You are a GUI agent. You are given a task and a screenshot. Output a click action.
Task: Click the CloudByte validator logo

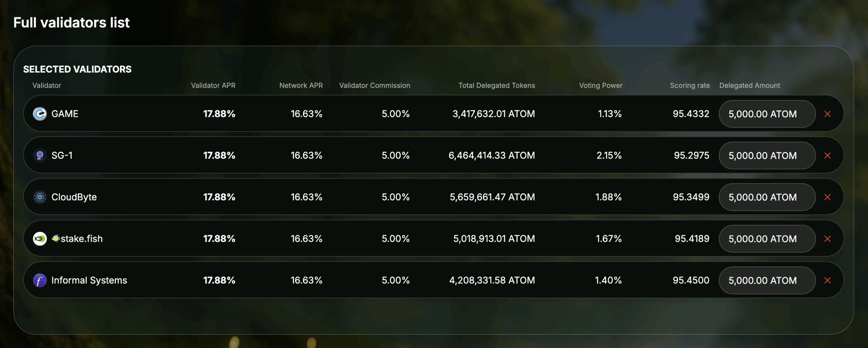pos(40,197)
